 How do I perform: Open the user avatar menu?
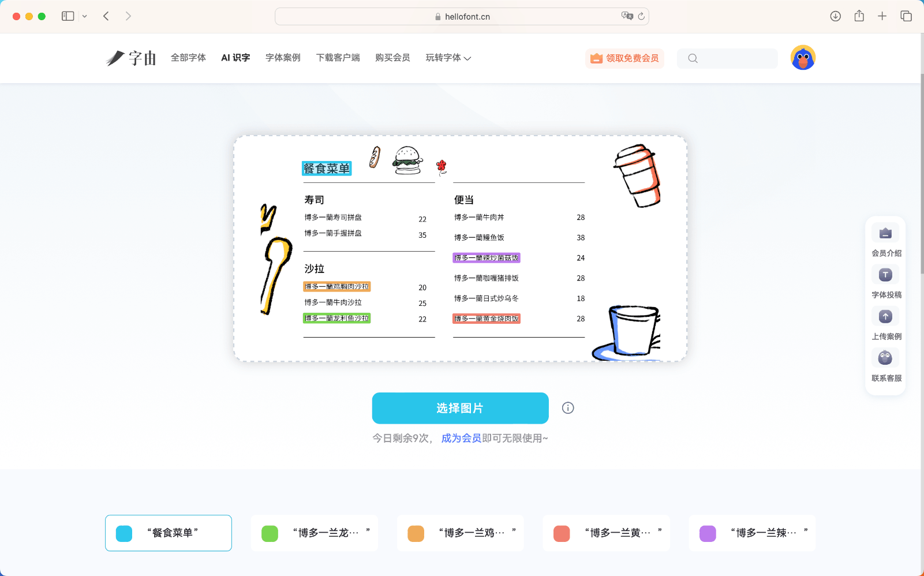coord(802,58)
